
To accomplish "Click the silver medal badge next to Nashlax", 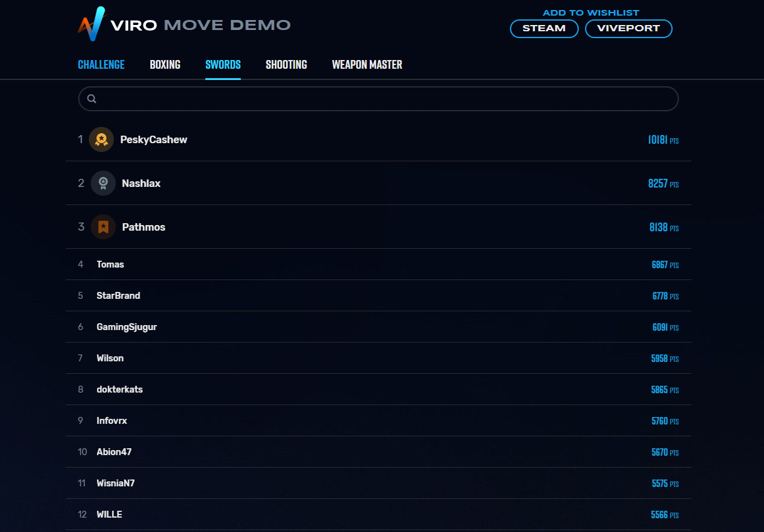I will [x=103, y=183].
